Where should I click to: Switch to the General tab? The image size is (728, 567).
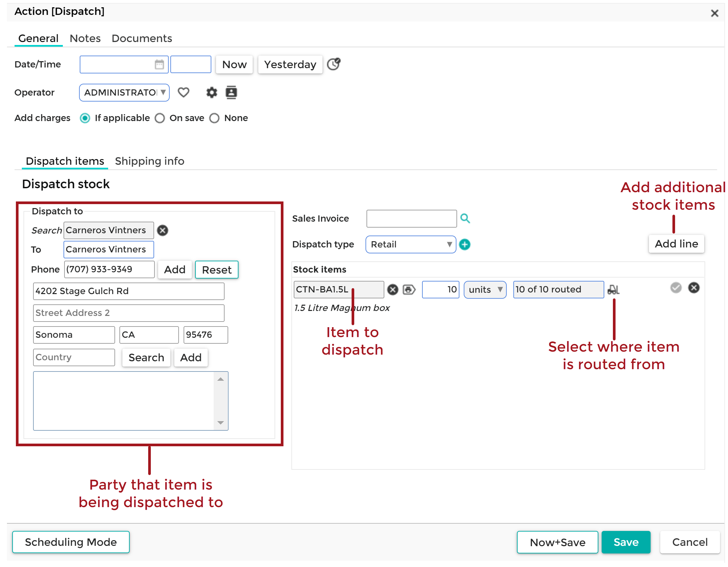coord(38,39)
